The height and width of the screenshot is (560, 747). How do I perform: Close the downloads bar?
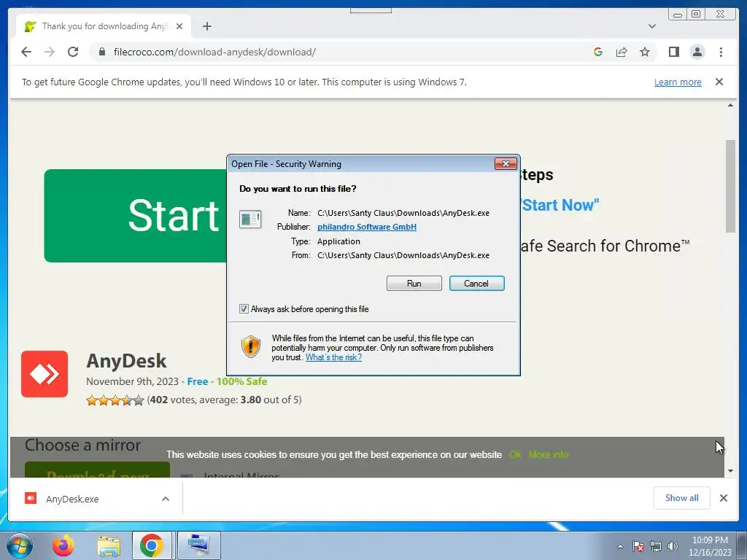(723, 498)
